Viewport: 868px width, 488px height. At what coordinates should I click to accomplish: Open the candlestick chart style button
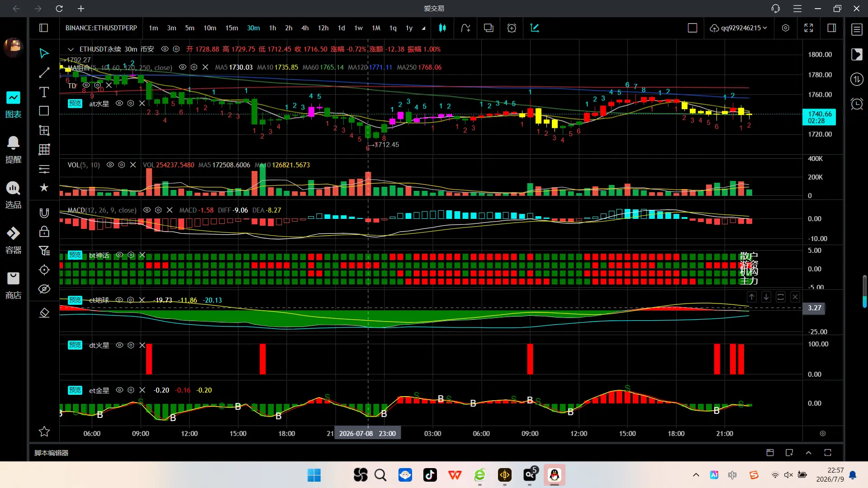(442, 28)
